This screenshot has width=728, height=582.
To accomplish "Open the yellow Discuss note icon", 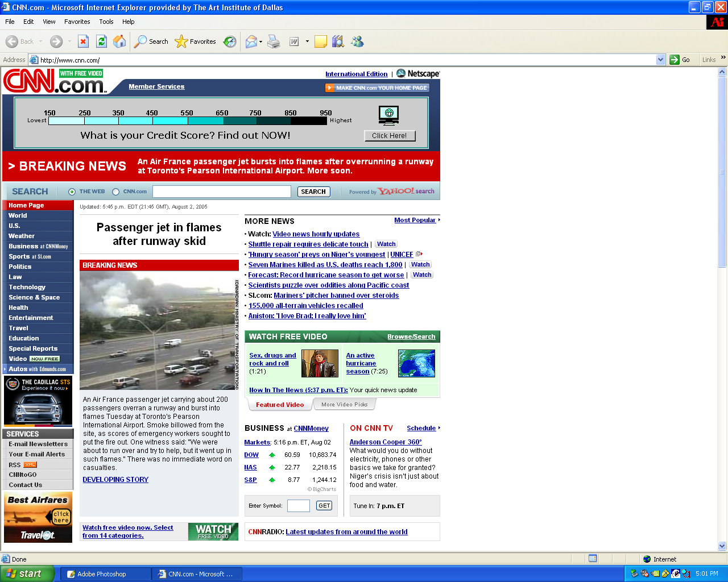I will pos(321,41).
